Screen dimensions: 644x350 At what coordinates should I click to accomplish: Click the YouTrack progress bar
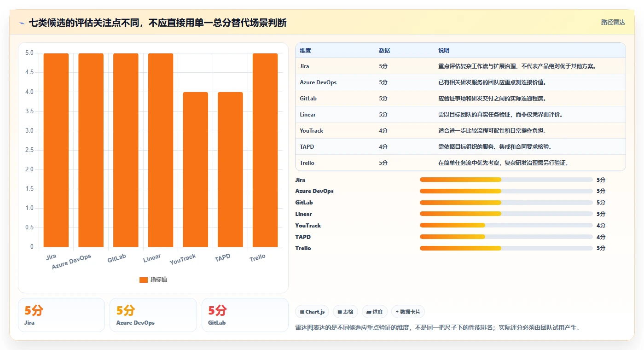click(x=506, y=225)
